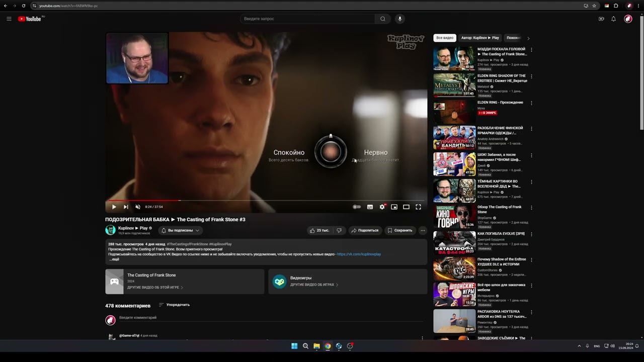Open player settings gear
This screenshot has width=644, height=362.
pos(382,207)
